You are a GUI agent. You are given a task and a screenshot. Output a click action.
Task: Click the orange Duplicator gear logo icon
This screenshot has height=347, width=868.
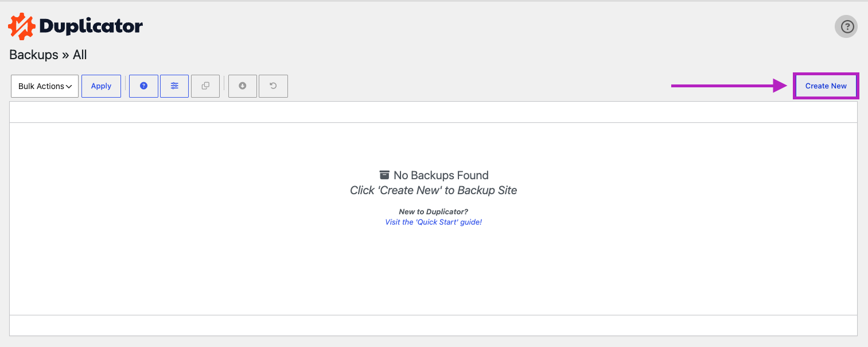[22, 26]
